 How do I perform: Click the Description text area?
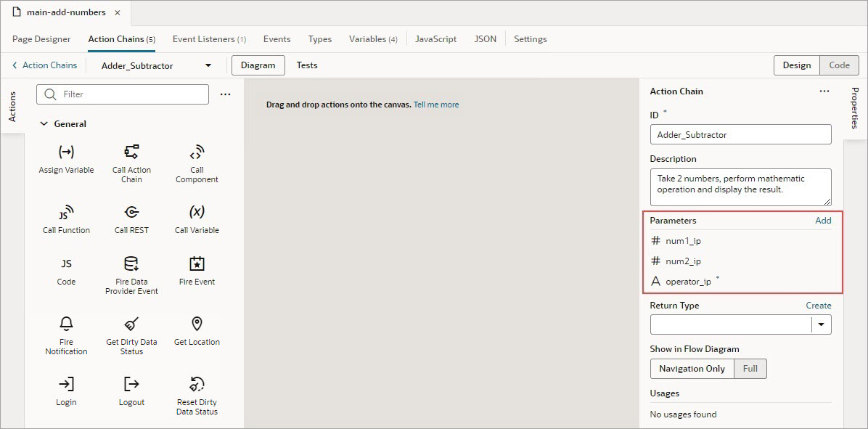tap(741, 188)
